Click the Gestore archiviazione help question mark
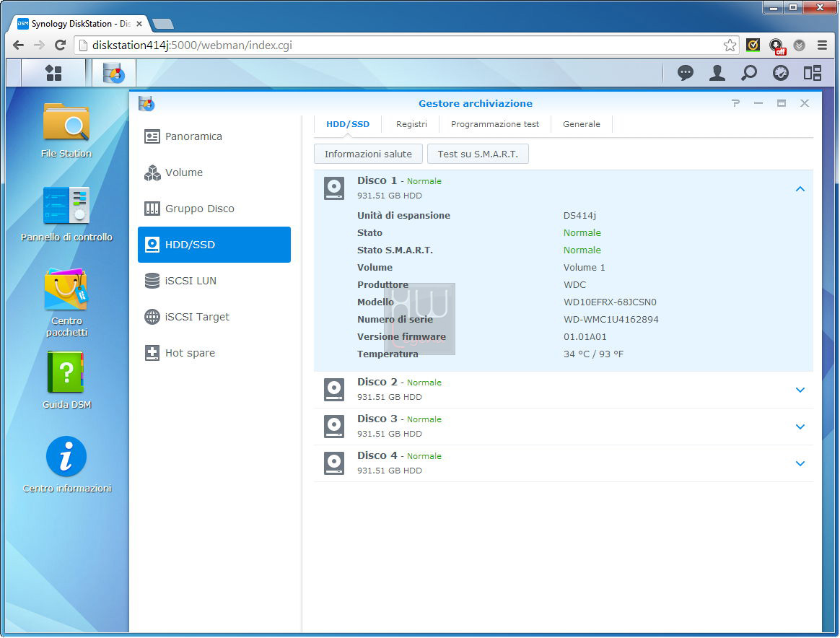840x638 pixels. [735, 103]
